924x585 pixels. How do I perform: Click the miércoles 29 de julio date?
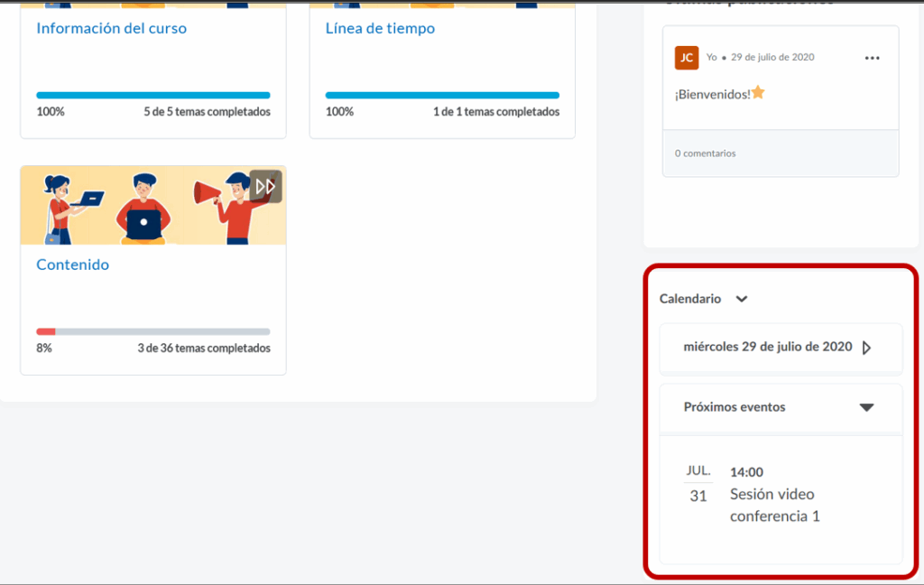click(767, 347)
